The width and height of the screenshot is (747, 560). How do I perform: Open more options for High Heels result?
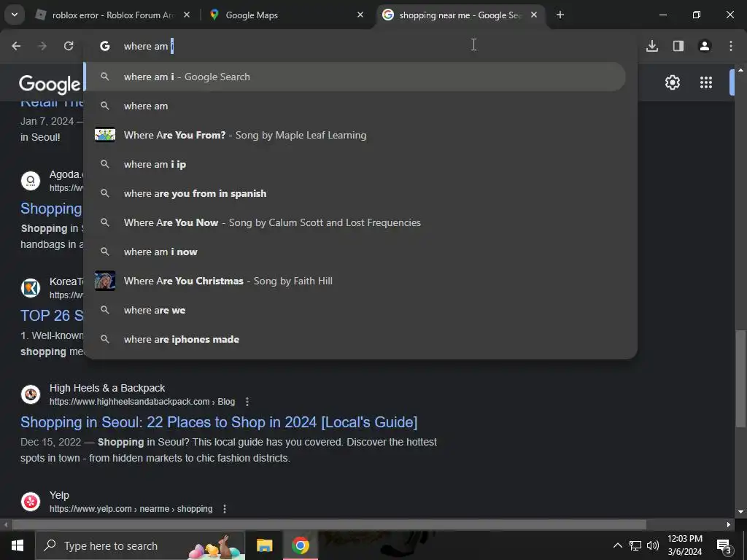click(x=247, y=402)
